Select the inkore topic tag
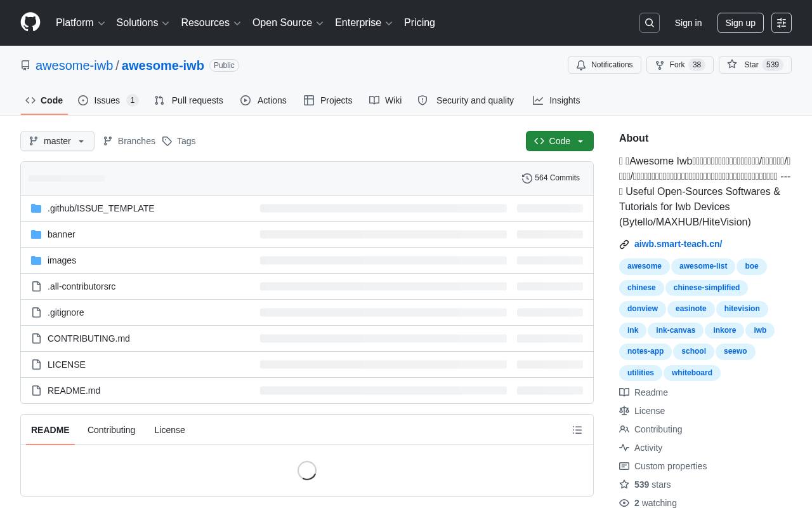Viewport: 812px width, 508px height. pyautogui.click(x=724, y=330)
